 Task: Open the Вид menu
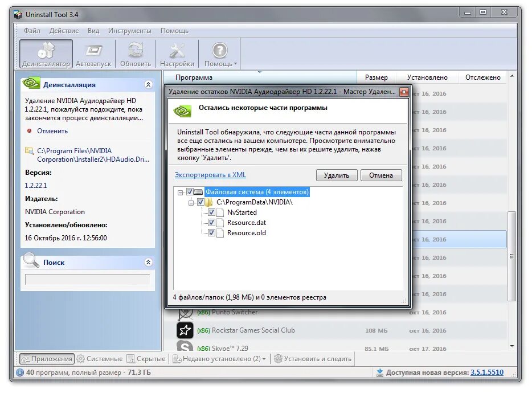pyautogui.click(x=93, y=31)
